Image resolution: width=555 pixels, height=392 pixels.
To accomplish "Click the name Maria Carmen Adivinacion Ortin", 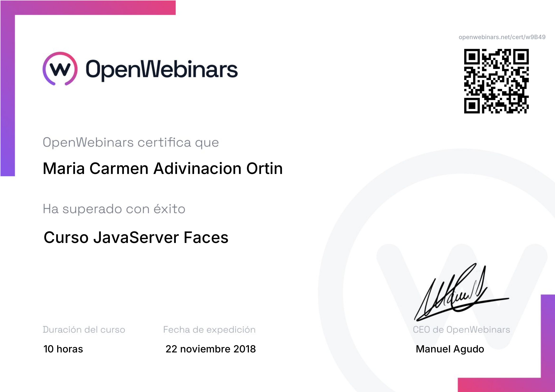I will (163, 168).
